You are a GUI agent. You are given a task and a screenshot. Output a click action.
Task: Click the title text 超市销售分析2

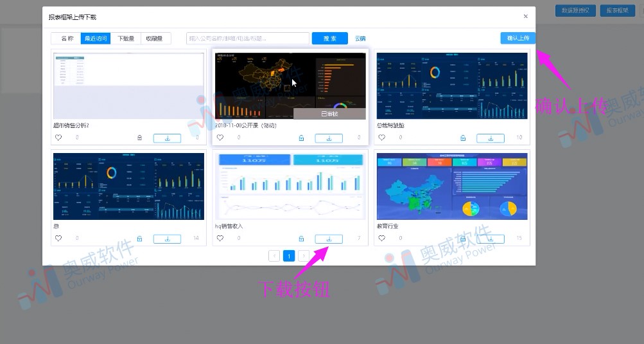click(x=71, y=125)
